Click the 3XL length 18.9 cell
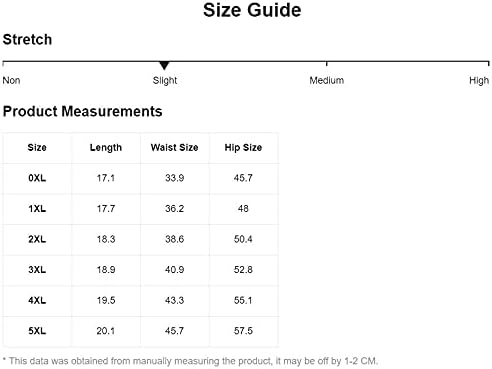This screenshot has width=492, height=369. (106, 270)
